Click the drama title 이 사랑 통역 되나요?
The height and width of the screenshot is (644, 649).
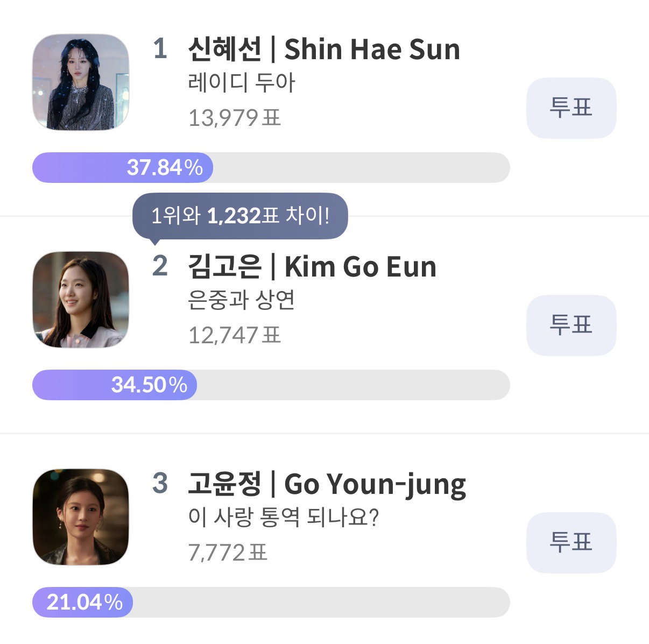(x=284, y=518)
